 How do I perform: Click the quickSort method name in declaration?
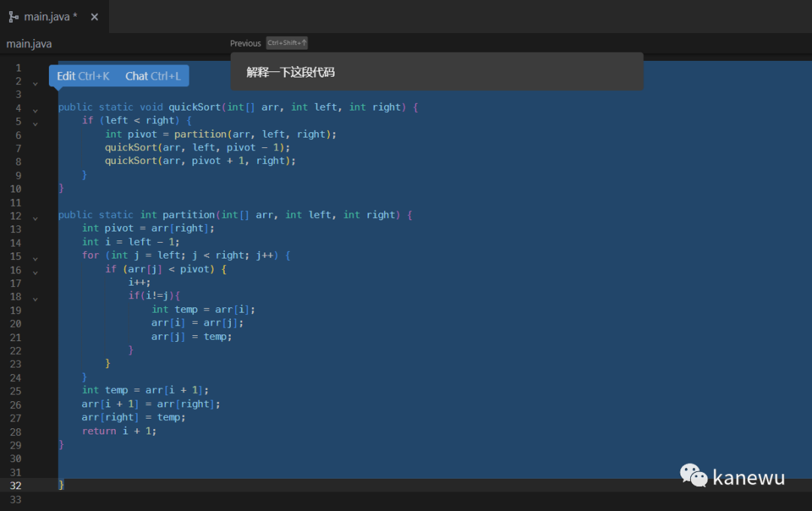[x=194, y=107]
